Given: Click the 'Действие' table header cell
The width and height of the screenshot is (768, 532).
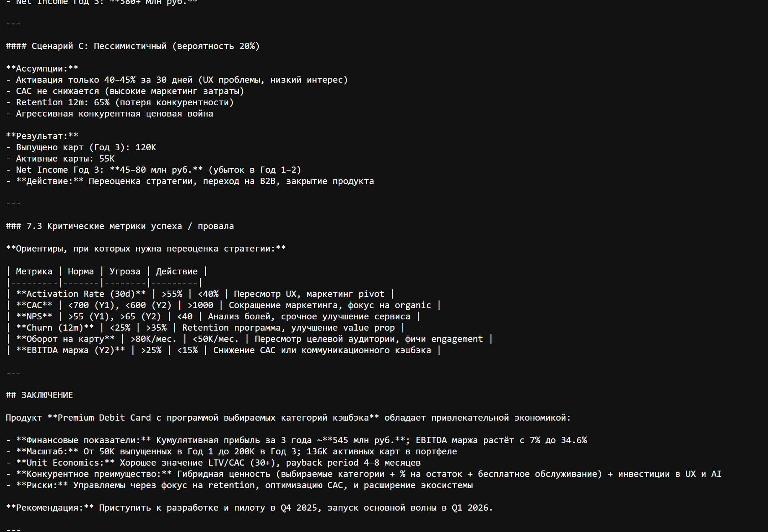Looking at the screenshot, I should coord(176,271).
